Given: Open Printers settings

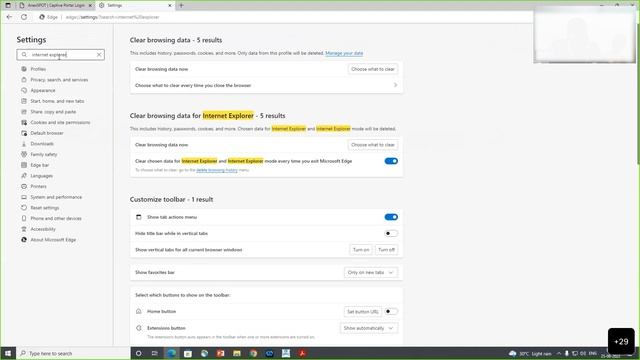Looking at the screenshot, I should [x=38, y=186].
